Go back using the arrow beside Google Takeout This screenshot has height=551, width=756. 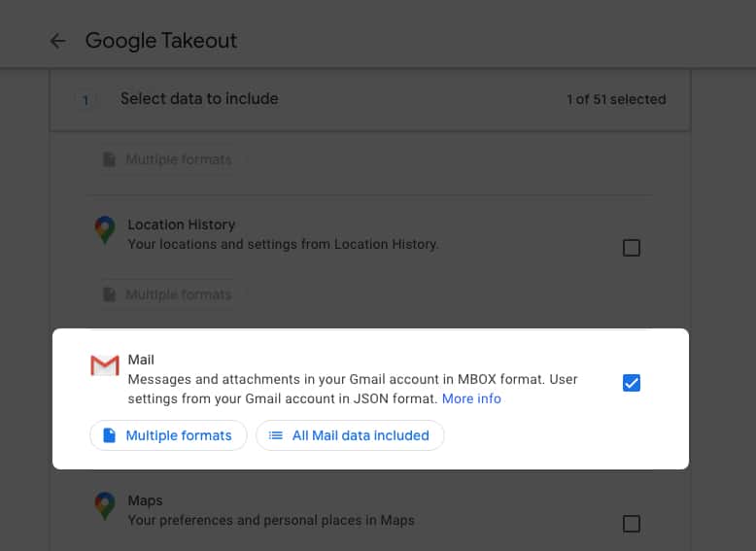pos(58,41)
